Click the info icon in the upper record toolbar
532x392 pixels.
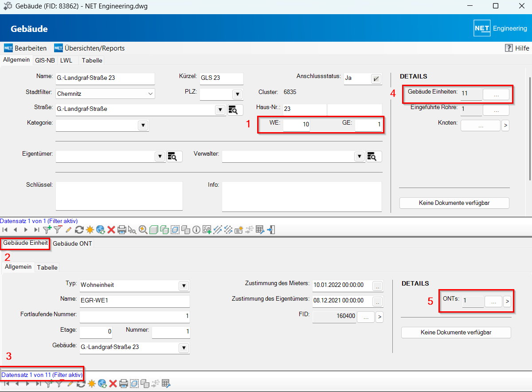tap(196, 230)
